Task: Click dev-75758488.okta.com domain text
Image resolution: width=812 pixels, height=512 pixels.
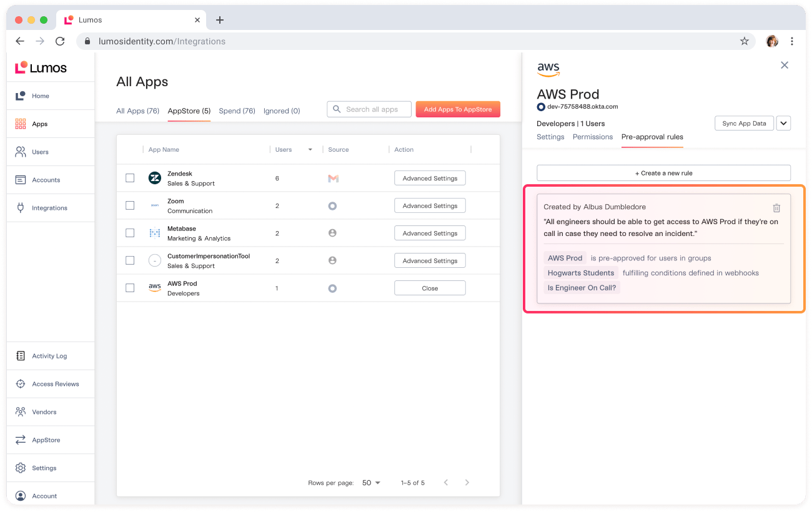Action: coord(582,107)
